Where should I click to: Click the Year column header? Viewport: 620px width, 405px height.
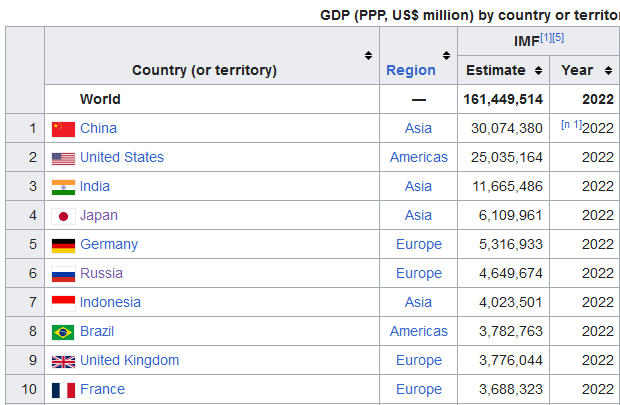point(577,70)
